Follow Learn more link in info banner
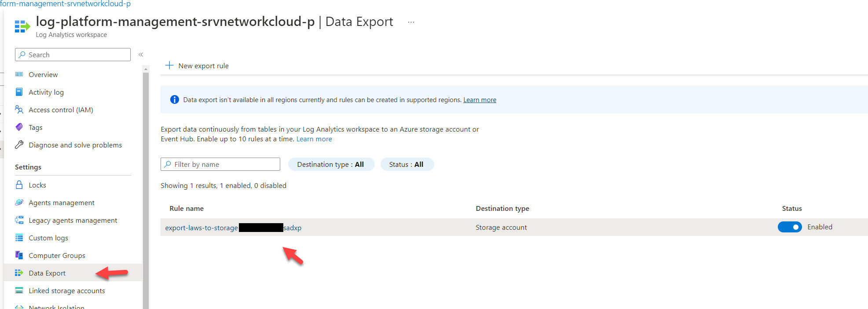Image resolution: width=868 pixels, height=309 pixels. point(480,100)
